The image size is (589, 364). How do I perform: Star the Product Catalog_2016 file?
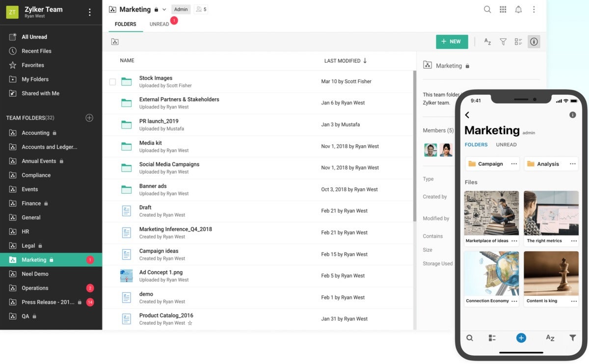pyautogui.click(x=190, y=323)
